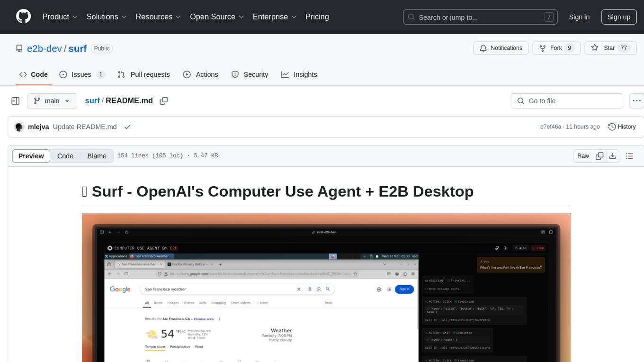The image size is (644, 362).
Task: Copy raw file contents
Action: tap(599, 156)
